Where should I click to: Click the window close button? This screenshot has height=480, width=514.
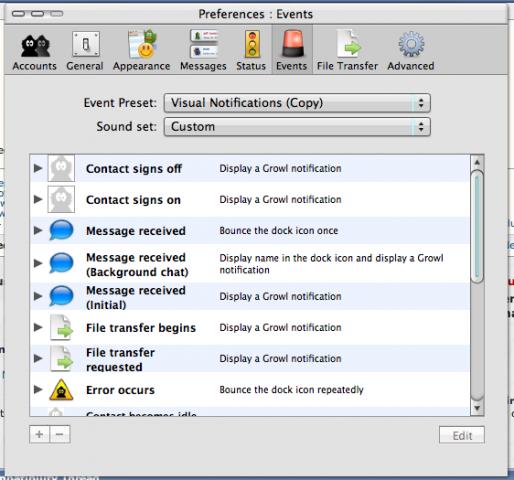[18, 14]
